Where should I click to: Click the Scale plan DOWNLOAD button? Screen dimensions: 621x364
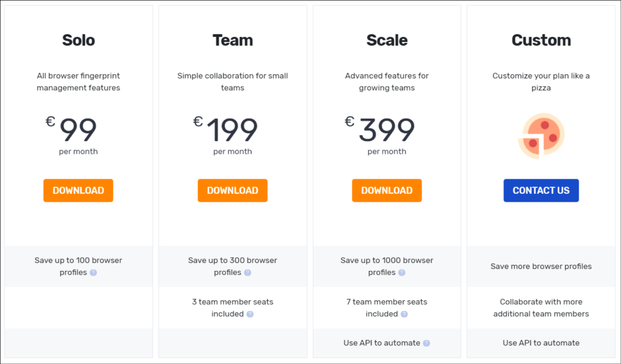[x=387, y=190]
